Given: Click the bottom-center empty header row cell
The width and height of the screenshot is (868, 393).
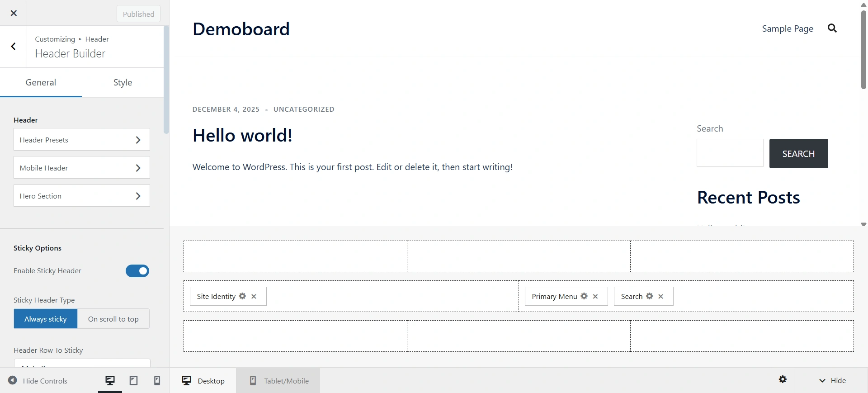Looking at the screenshot, I should tap(519, 336).
